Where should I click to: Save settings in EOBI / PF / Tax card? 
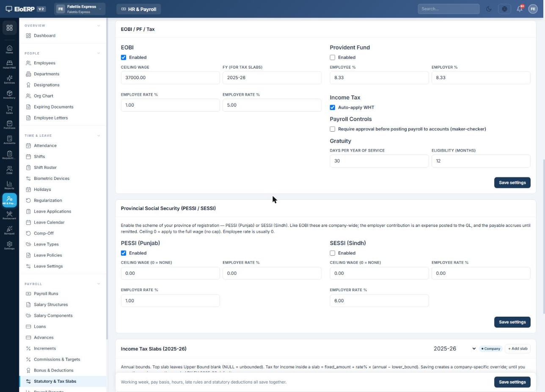512,183
